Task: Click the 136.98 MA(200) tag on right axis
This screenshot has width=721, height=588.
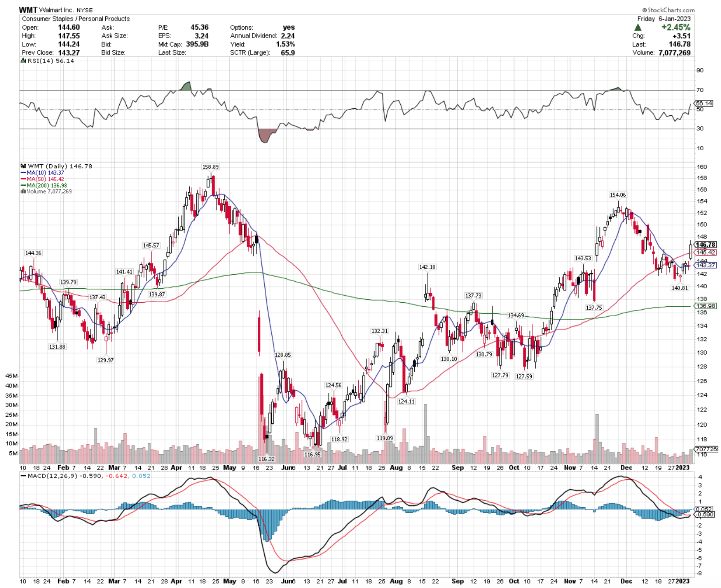Action: 705,306
